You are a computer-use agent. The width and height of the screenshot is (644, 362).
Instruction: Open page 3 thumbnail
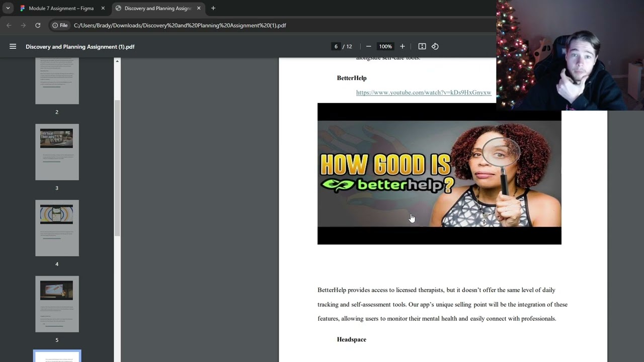(x=57, y=152)
